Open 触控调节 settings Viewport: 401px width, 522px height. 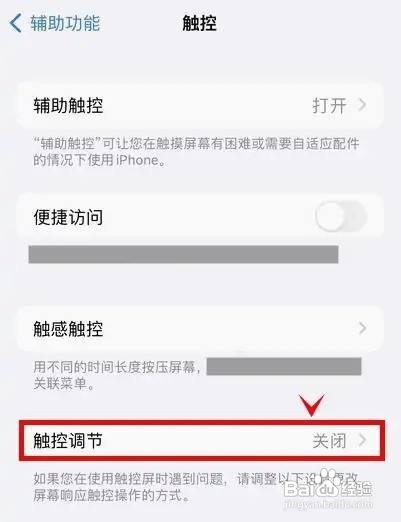coord(202,440)
